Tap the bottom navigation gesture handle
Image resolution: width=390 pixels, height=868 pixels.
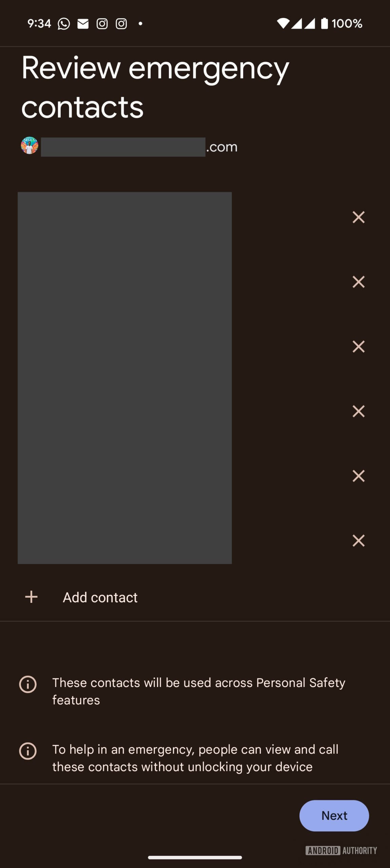[x=195, y=857]
